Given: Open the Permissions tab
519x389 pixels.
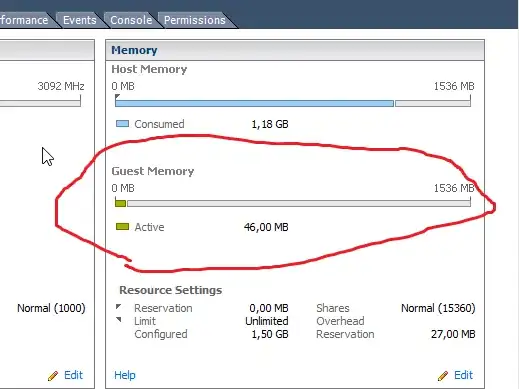Looking at the screenshot, I should point(195,20).
